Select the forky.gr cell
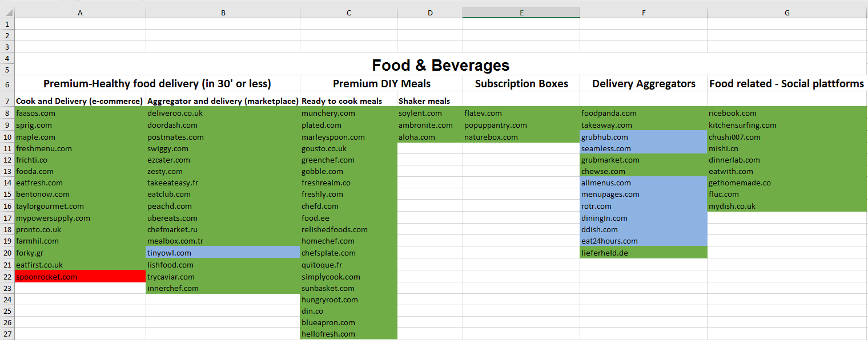Image resolution: width=868 pixels, height=340 pixels. pyautogui.click(x=80, y=253)
